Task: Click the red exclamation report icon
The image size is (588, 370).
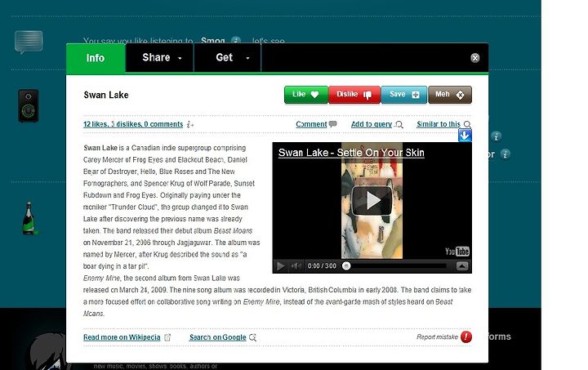Action: coord(466,337)
